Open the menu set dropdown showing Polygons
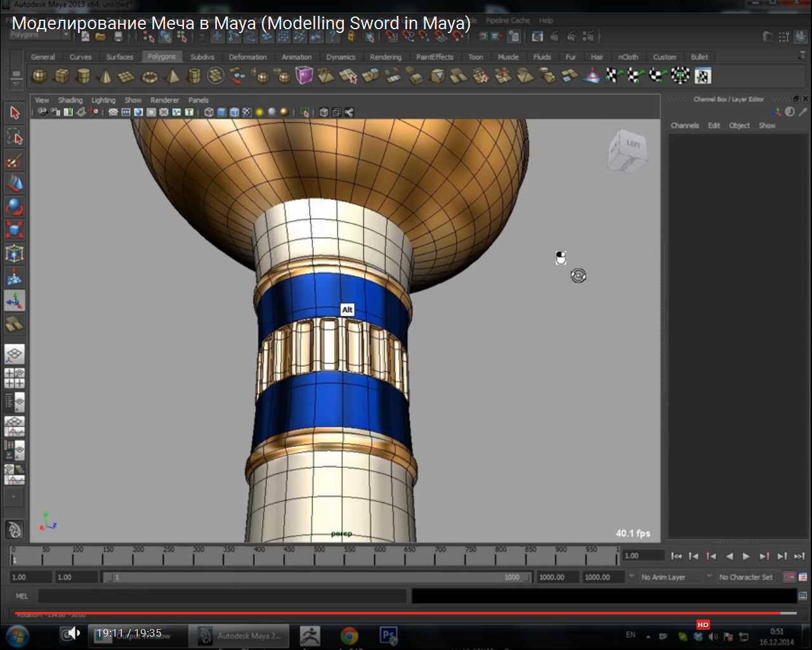812x650 pixels. (x=38, y=34)
